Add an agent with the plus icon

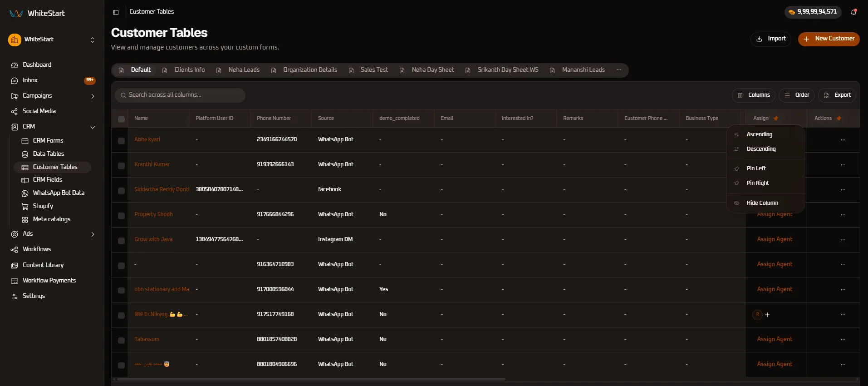coord(767,315)
